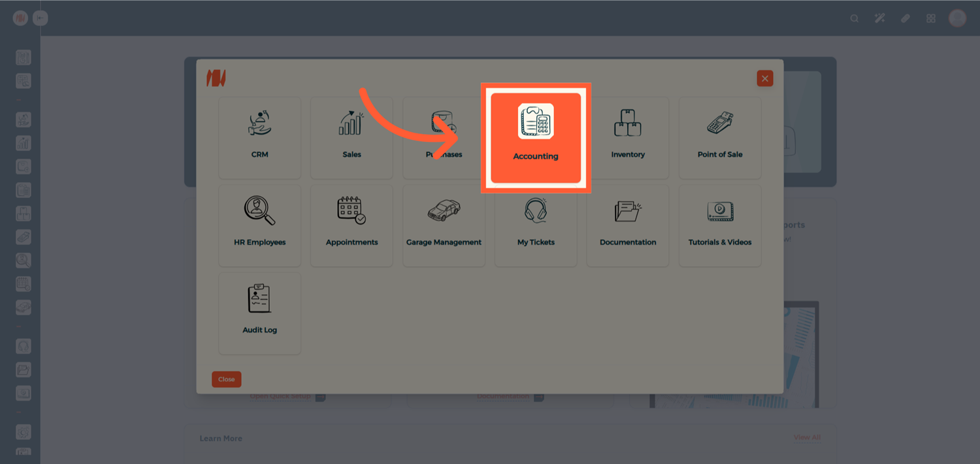
Task: Click the View All link
Action: 807,437
